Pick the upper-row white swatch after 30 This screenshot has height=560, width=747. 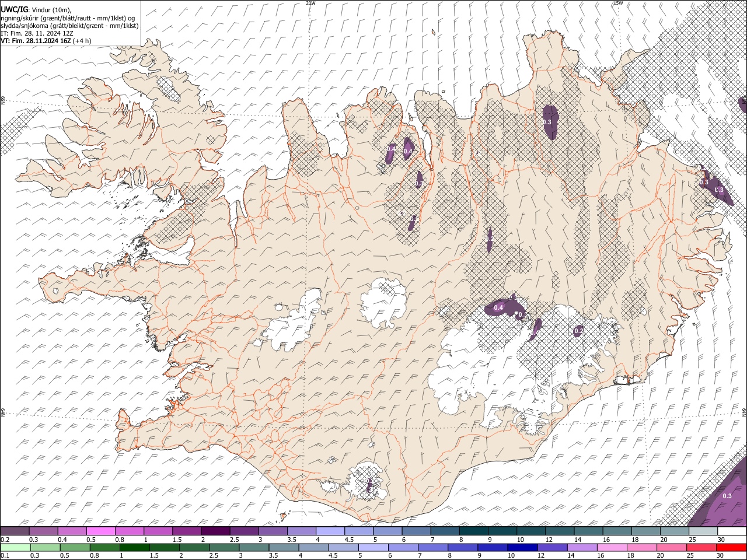tap(732, 531)
